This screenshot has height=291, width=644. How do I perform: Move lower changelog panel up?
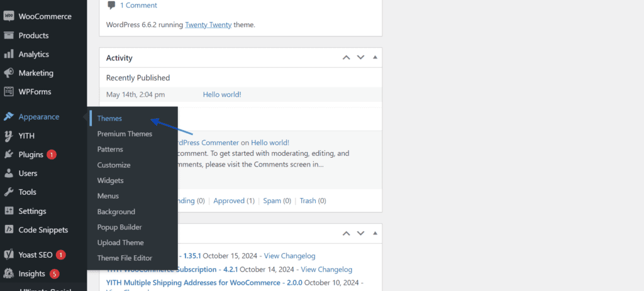tap(347, 233)
